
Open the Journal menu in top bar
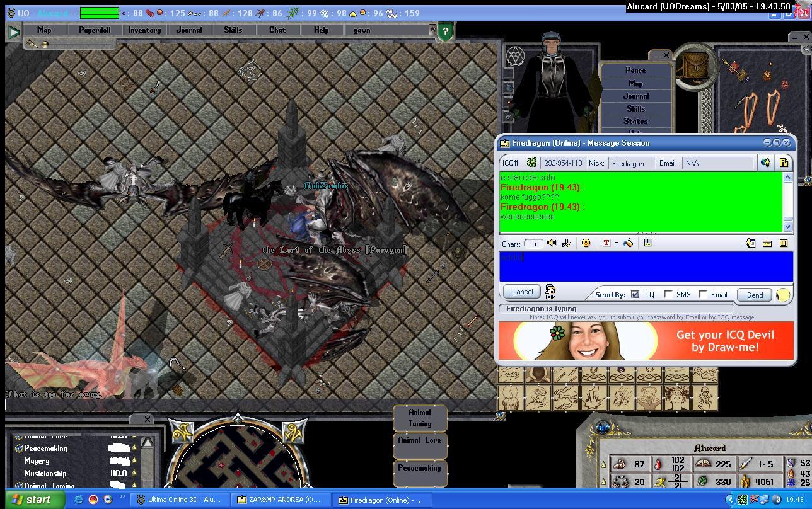tap(189, 30)
